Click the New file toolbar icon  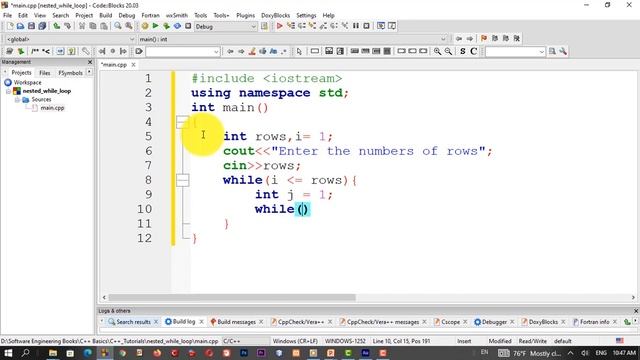coord(10,26)
